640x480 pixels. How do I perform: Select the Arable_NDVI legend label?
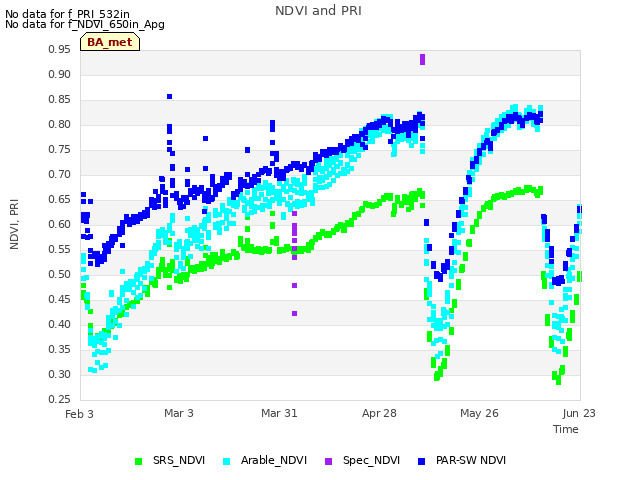274,460
